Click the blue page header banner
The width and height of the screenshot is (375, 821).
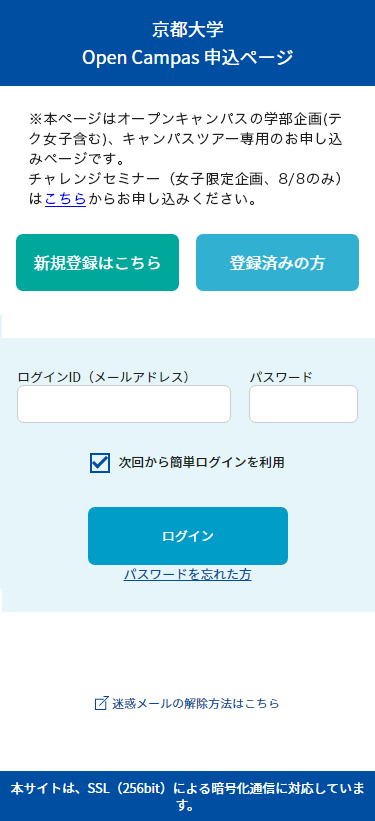[188, 43]
